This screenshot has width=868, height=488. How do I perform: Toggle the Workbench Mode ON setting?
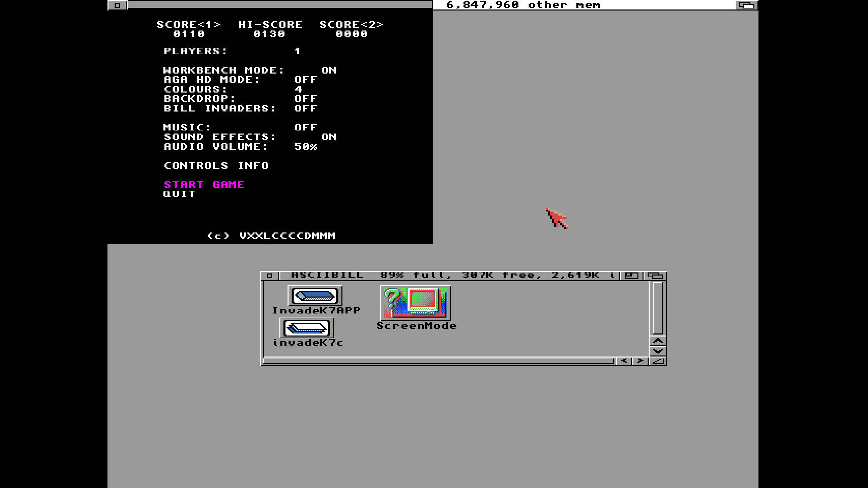(x=329, y=70)
